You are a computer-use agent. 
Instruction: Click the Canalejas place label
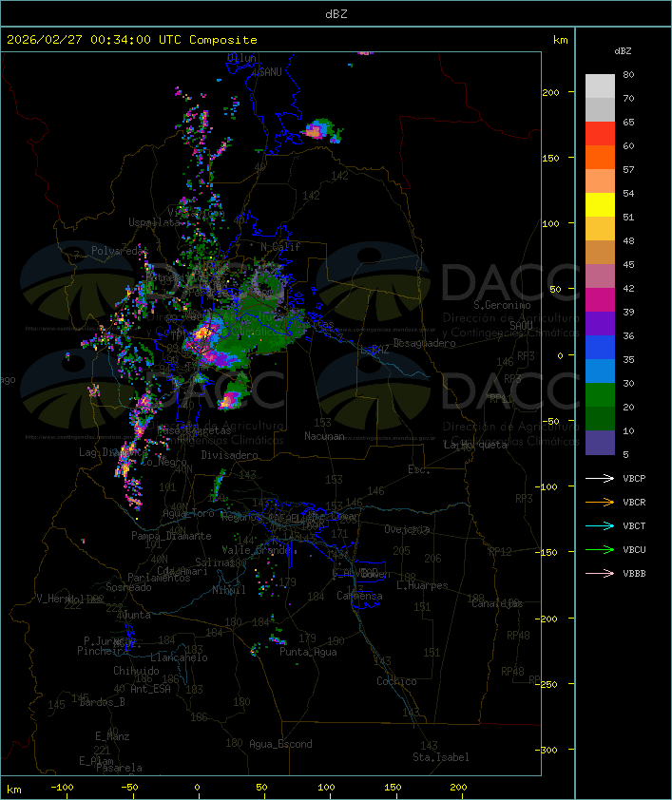click(x=497, y=603)
